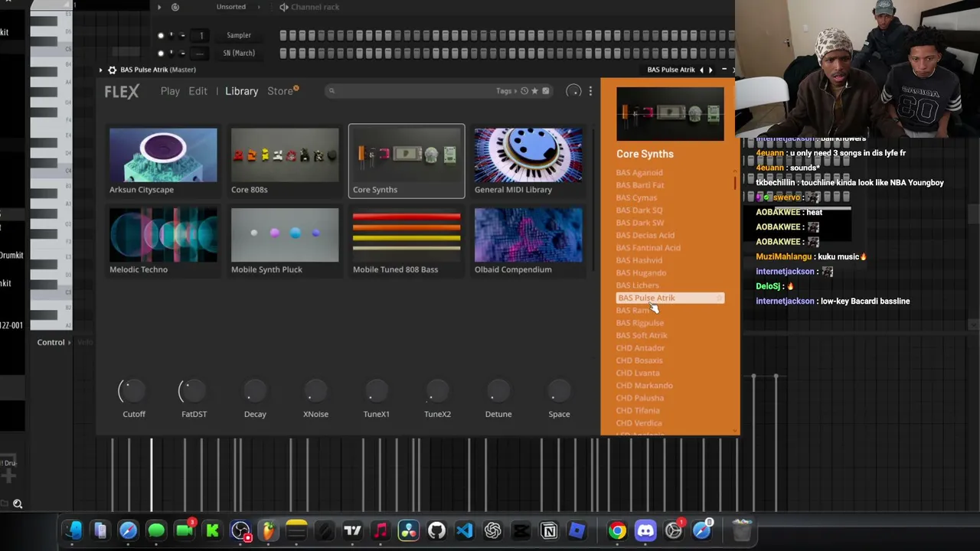980x551 pixels.
Task: Select the Sampler mixer track number box
Action: pos(201,35)
